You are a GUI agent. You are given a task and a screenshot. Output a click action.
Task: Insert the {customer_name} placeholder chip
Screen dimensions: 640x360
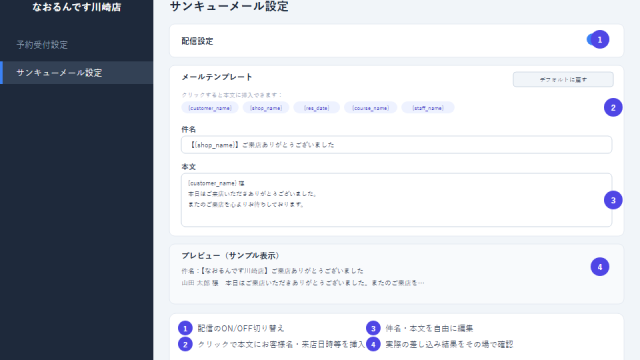click(210, 108)
